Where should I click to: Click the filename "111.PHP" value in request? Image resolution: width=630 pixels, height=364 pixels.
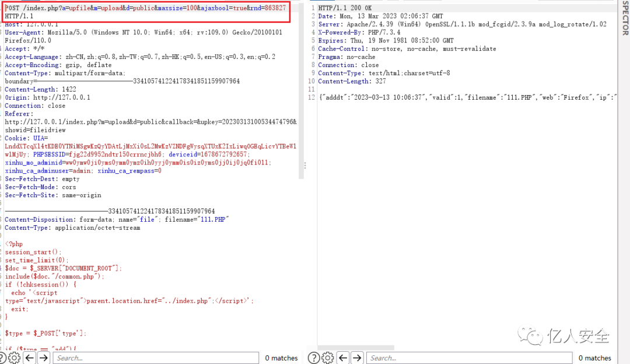pos(212,219)
